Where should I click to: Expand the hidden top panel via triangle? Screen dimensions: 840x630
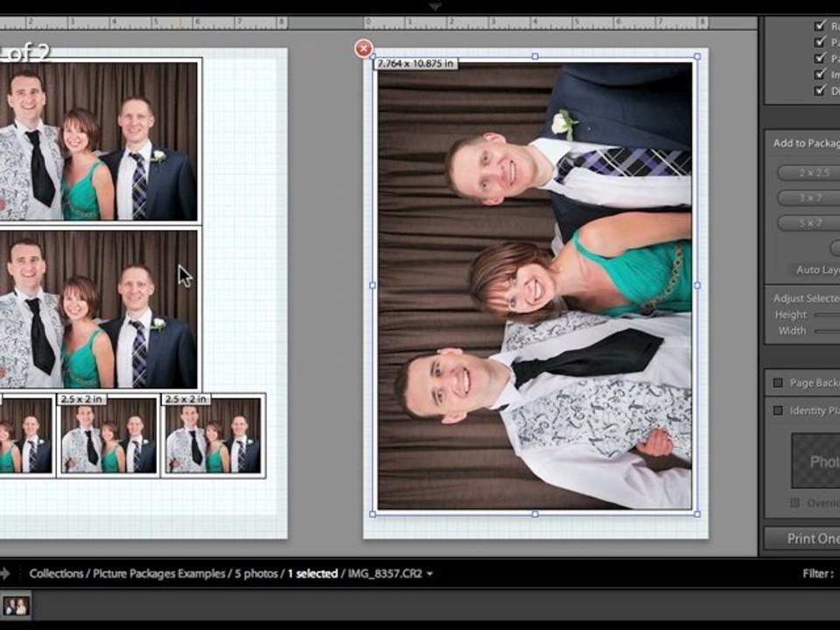point(435,6)
